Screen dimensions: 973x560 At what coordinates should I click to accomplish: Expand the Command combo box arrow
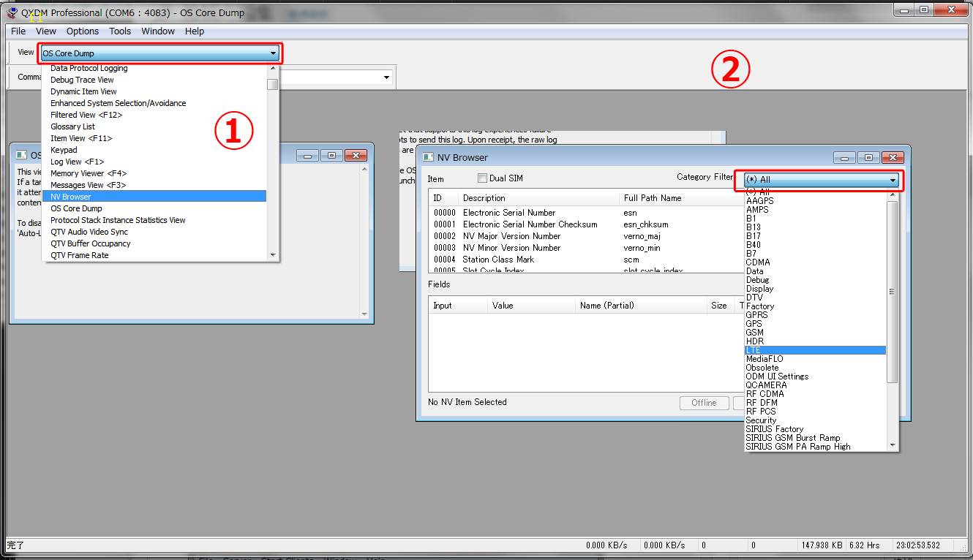pos(386,77)
